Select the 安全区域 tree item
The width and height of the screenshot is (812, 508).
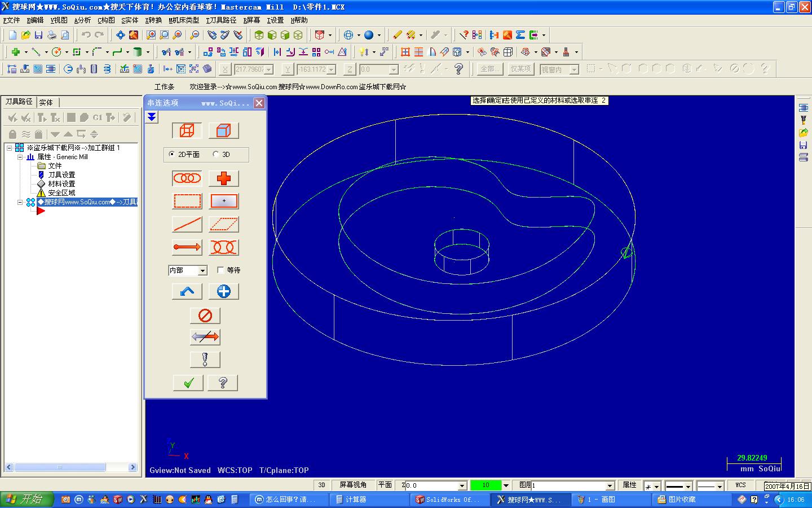pos(61,193)
